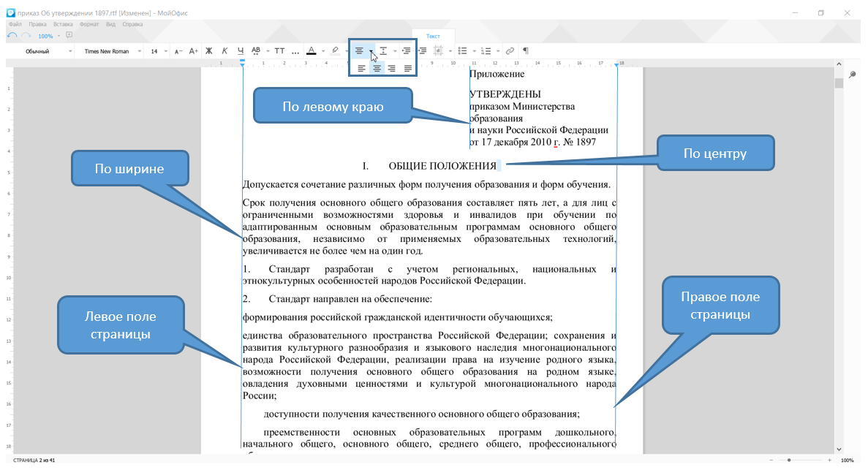The image size is (868, 470).
Task: Open the 'Справка' menu
Action: coord(132,24)
